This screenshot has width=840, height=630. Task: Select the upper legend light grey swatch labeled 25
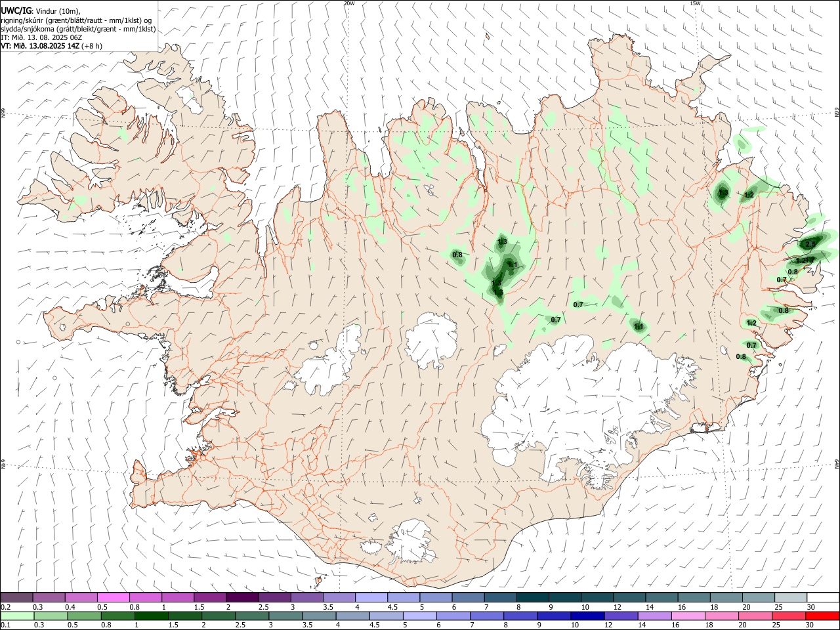point(791,597)
